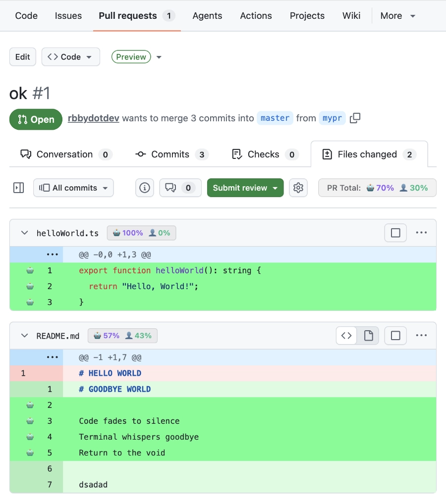Collapse the README.md file diff
The height and width of the screenshot is (504, 446).
24,336
